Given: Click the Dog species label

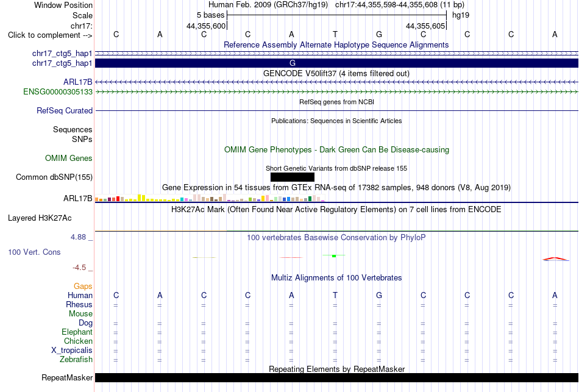Looking at the screenshot, I should [85, 323].
